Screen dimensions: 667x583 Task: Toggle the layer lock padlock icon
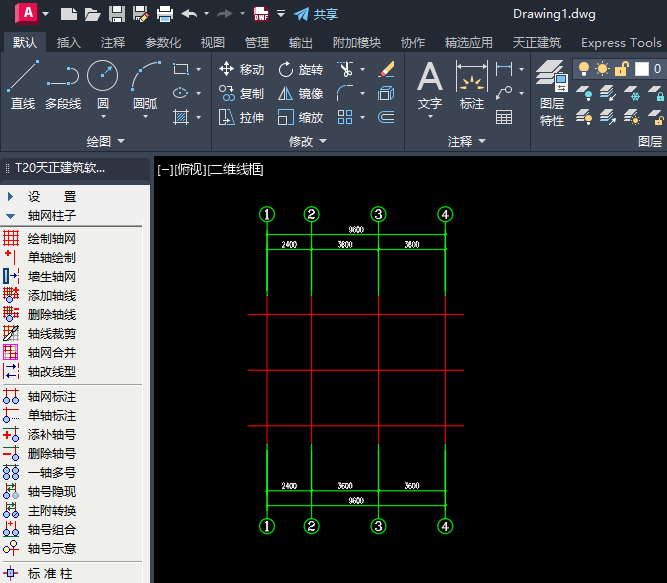621,68
